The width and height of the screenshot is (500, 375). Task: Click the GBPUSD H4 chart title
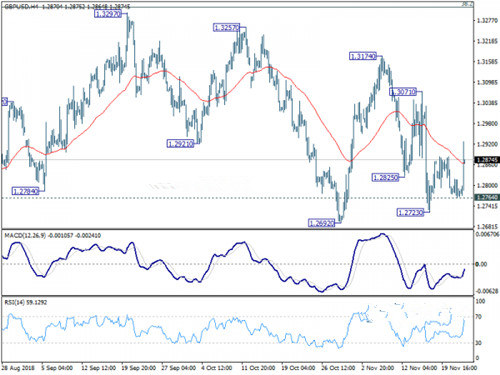21,6
